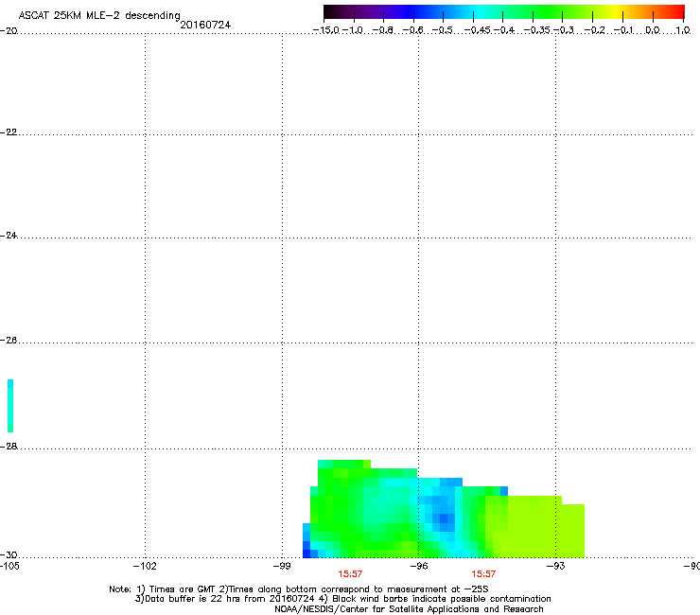Image resolution: width=700 pixels, height=615 pixels.
Task: Click the yellow section of the color bar
Action: pyautogui.click(x=615, y=12)
